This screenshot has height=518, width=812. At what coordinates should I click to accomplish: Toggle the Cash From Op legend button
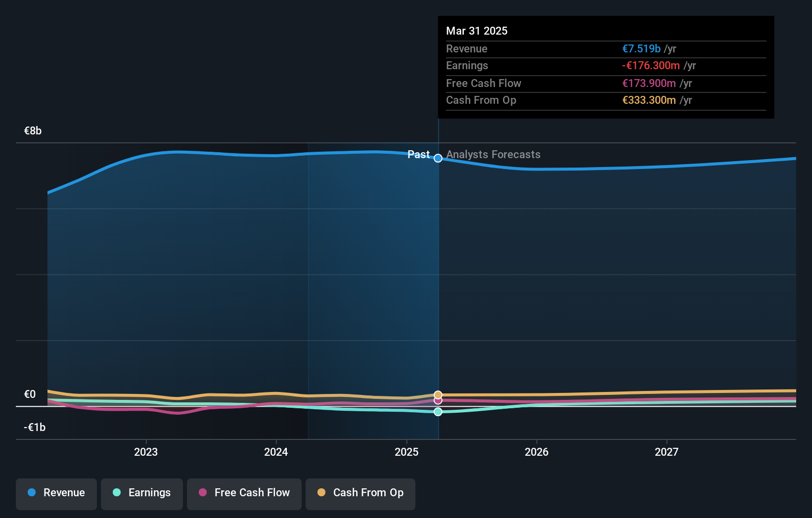tap(361, 494)
